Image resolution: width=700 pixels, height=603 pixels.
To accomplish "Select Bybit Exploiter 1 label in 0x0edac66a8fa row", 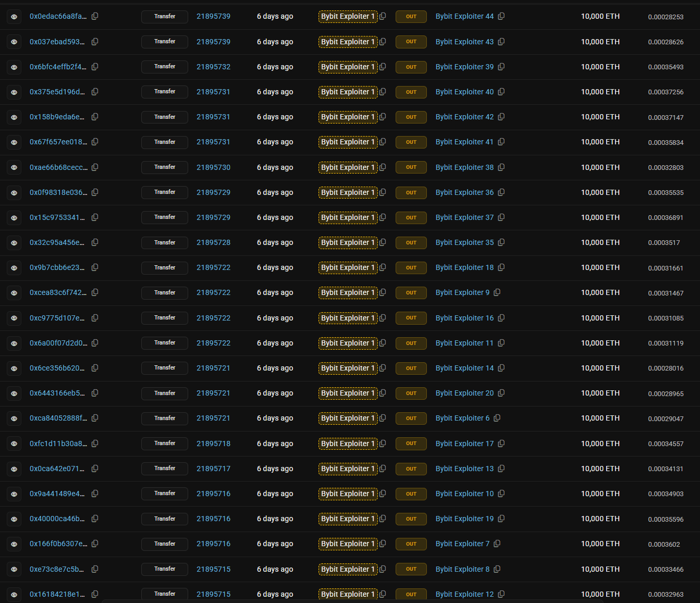I will coord(348,17).
